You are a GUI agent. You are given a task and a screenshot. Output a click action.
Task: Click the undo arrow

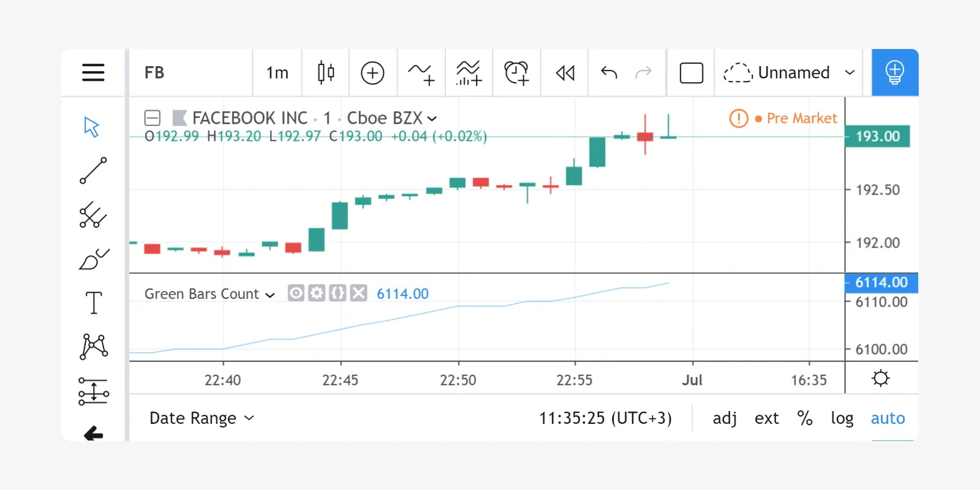[609, 73]
